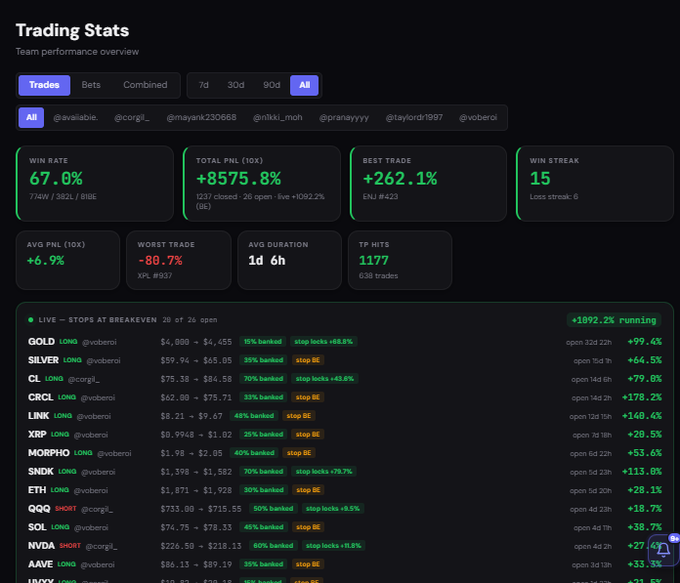Click the AAVE ticker row

tap(345, 564)
